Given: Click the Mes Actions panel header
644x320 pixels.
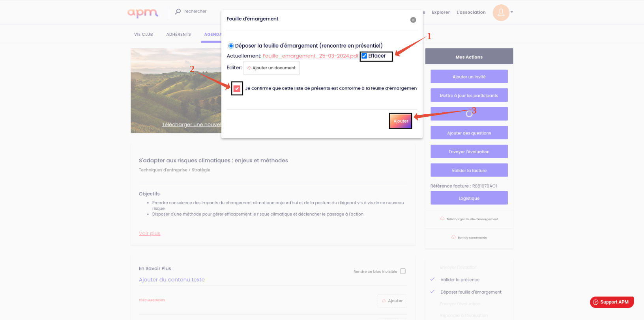Looking at the screenshot, I should pos(469,56).
